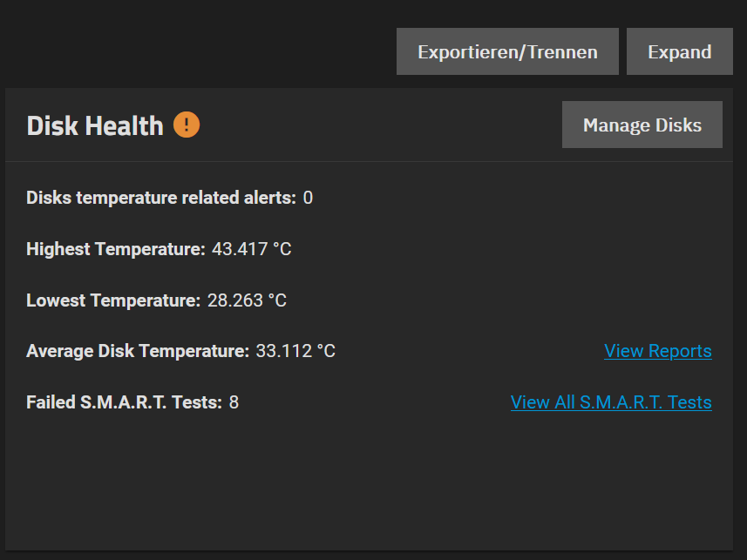Click the Average Disk Temperature label
Screen dimensions: 747x560
click(x=138, y=351)
